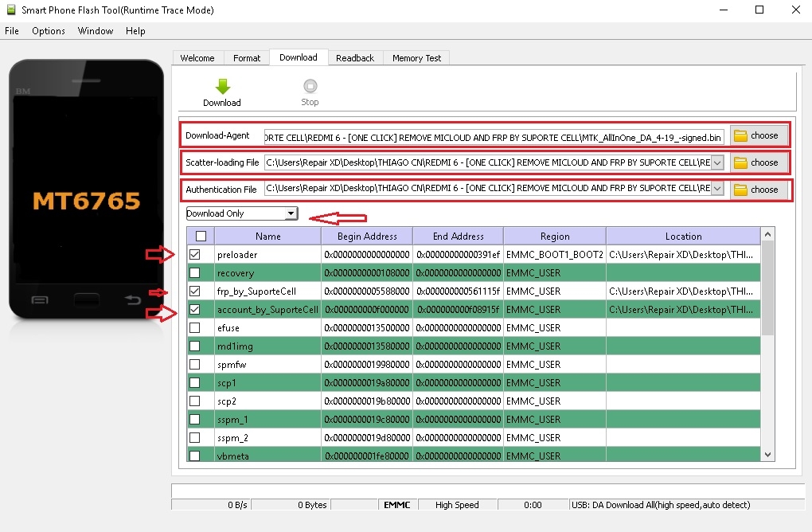The height and width of the screenshot is (532, 812).
Task: Click the partition table scroll-down arrow
Action: click(767, 454)
